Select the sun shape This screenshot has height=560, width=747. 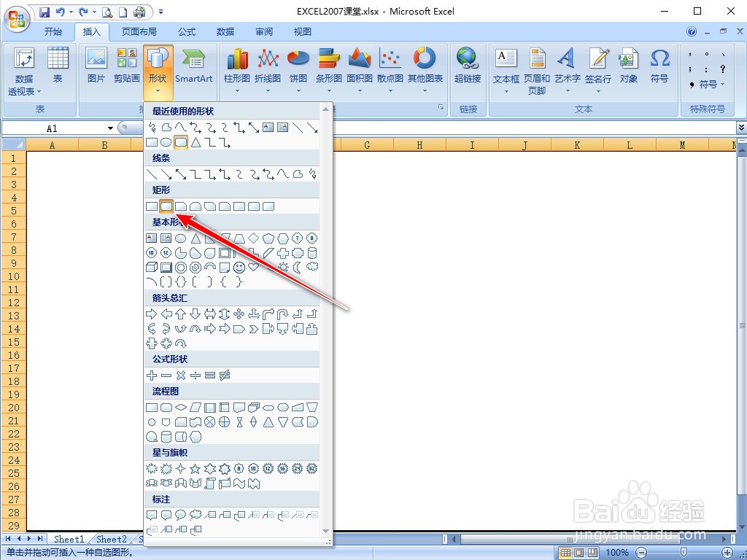[x=283, y=267]
